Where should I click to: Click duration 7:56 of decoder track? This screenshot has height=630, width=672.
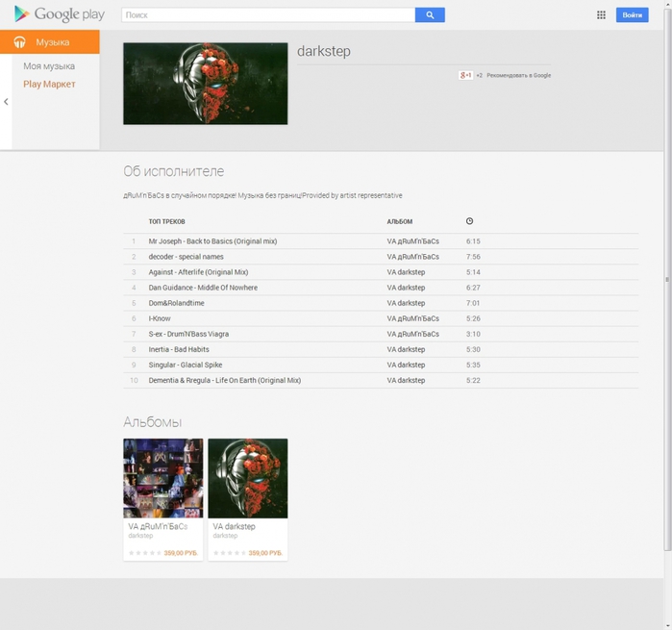coord(473,257)
